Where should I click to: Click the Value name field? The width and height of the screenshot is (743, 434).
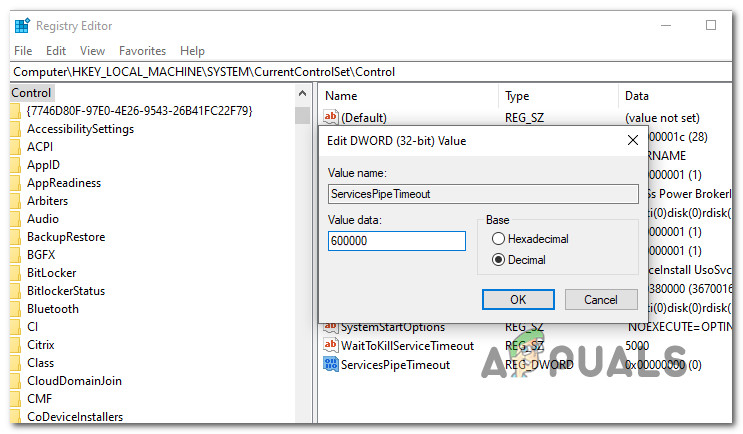[x=483, y=194]
